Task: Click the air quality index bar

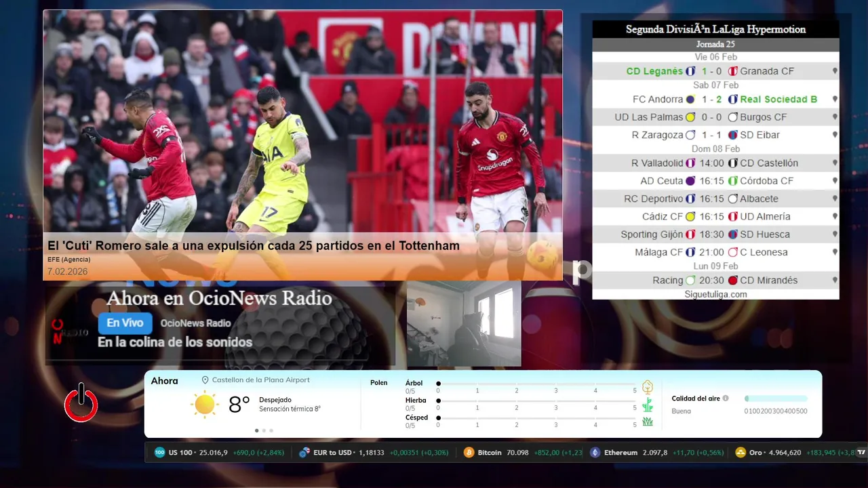Action: point(776,399)
